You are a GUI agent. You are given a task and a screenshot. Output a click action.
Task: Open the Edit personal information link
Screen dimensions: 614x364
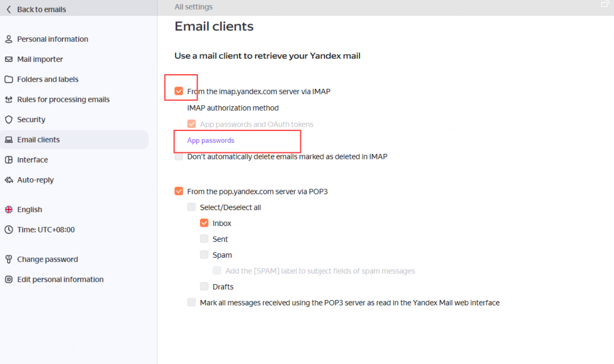pyautogui.click(x=60, y=280)
